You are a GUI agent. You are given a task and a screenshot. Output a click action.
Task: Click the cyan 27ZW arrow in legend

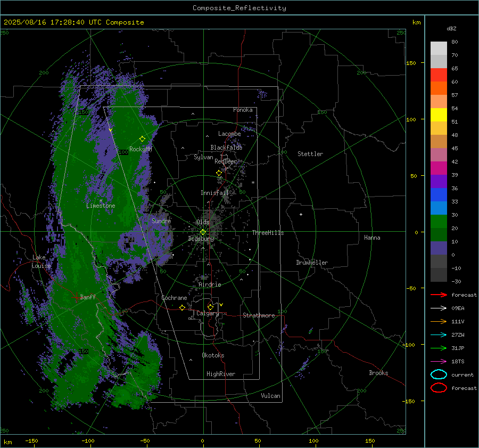[439, 335]
